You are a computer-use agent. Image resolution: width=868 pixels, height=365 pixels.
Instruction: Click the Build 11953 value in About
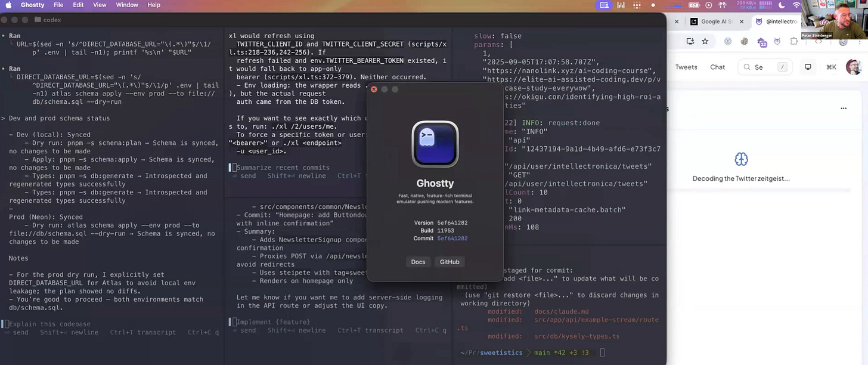[445, 231]
